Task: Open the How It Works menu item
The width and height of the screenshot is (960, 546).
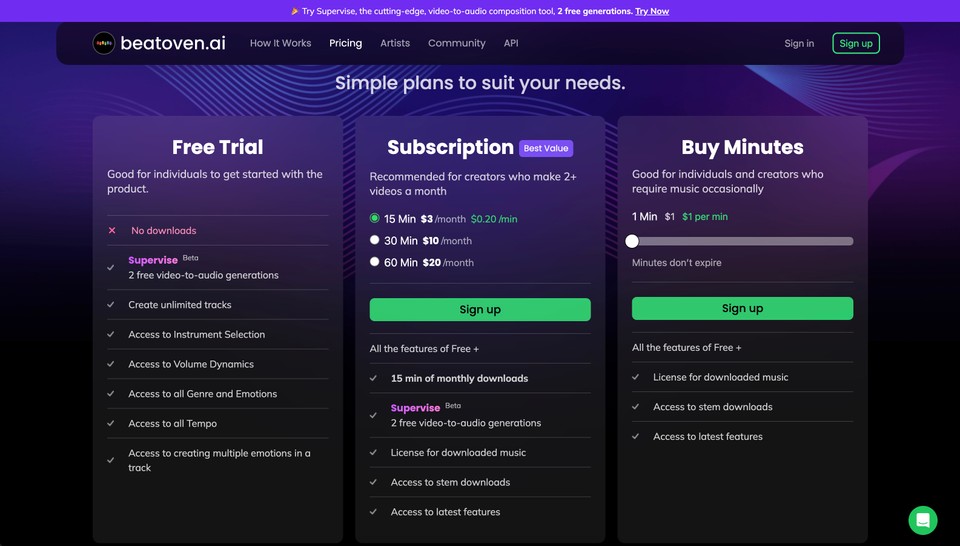Action: pyautogui.click(x=280, y=43)
